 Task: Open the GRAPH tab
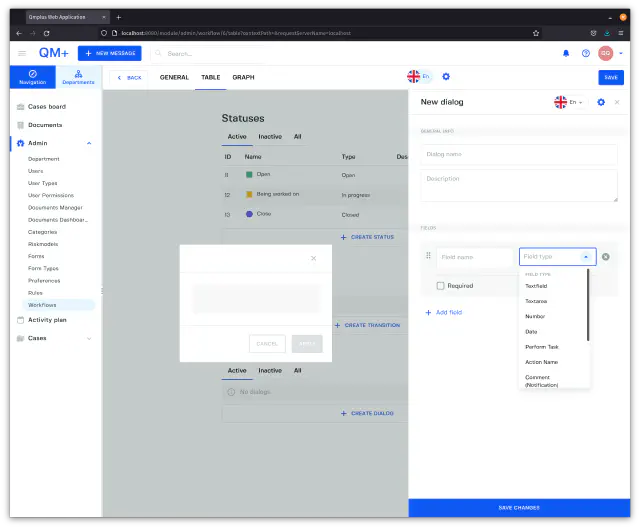click(243, 78)
